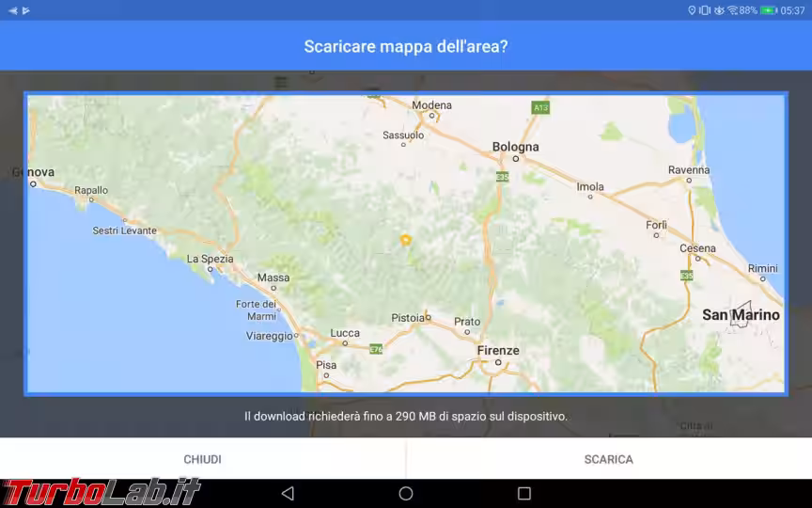
Task: Tap the Wi-Fi status icon
Action: click(732, 10)
